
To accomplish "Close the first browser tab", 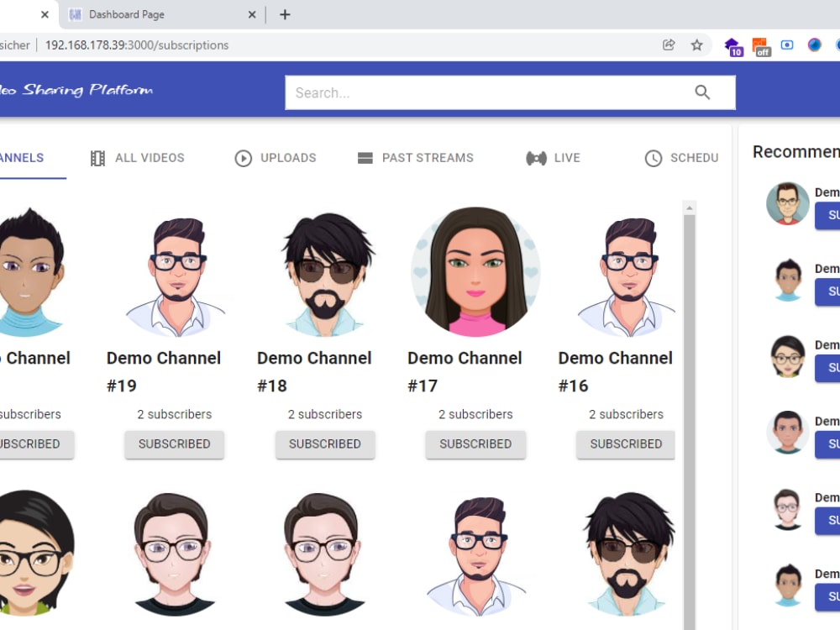I will click(45, 14).
